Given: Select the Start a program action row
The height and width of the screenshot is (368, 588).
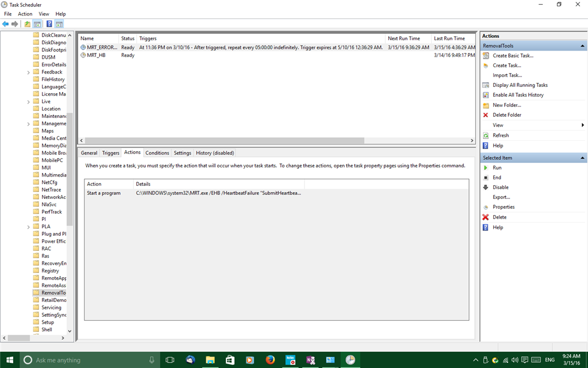Looking at the screenshot, I should click(x=276, y=193).
